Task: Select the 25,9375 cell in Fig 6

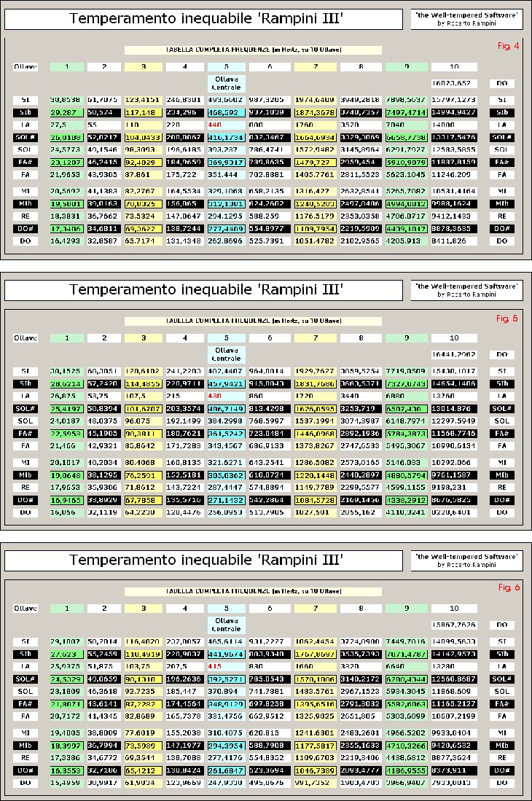Action: (67, 666)
